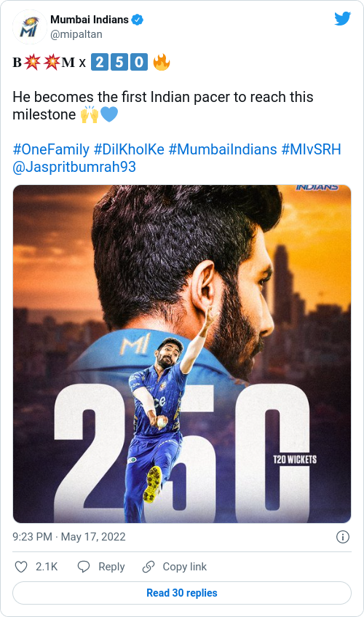
Task: Click the Twitter bird logo
Action: (x=342, y=18)
